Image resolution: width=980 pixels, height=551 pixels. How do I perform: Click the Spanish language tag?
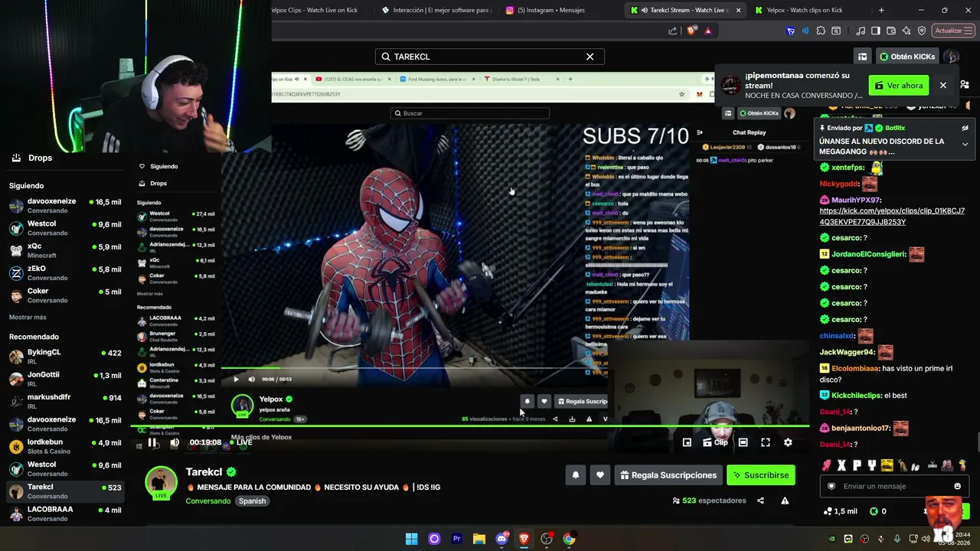pos(252,501)
